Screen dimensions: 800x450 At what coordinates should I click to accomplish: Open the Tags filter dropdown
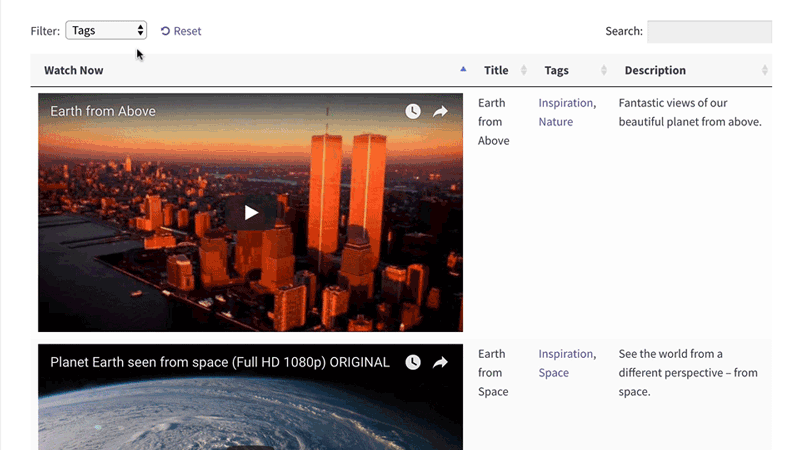point(106,31)
